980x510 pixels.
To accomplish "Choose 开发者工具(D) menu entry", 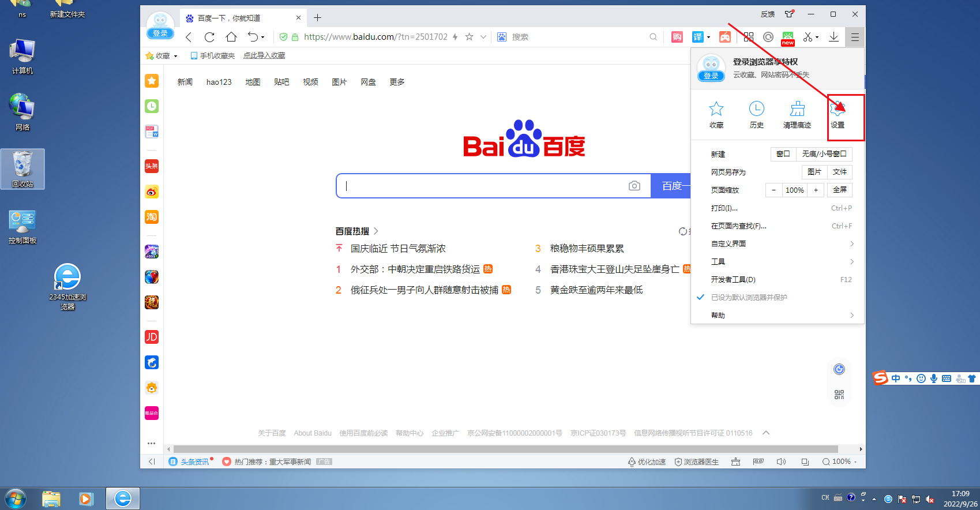I will point(778,280).
